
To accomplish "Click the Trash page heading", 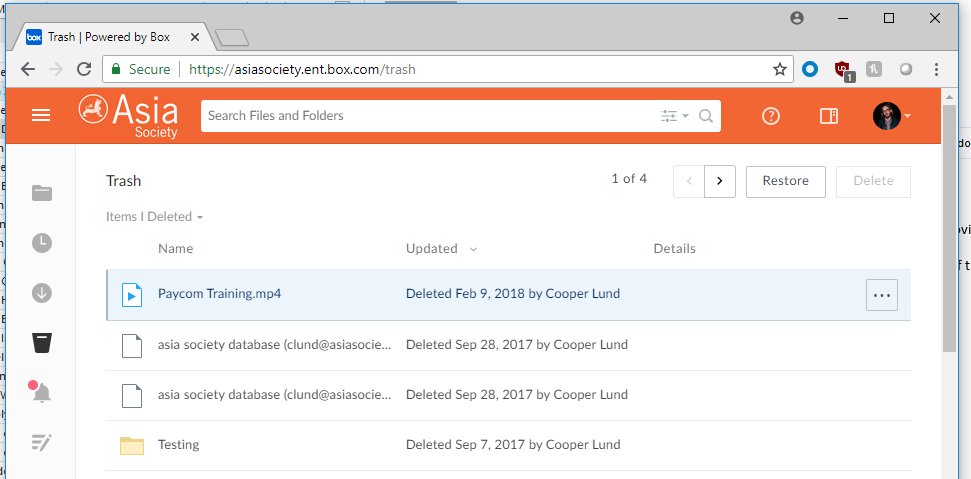I will pos(124,181).
